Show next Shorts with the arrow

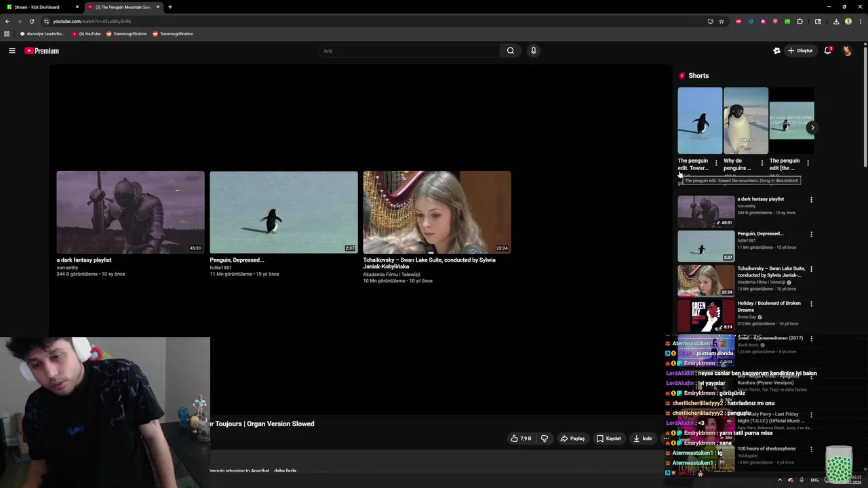[812, 127]
